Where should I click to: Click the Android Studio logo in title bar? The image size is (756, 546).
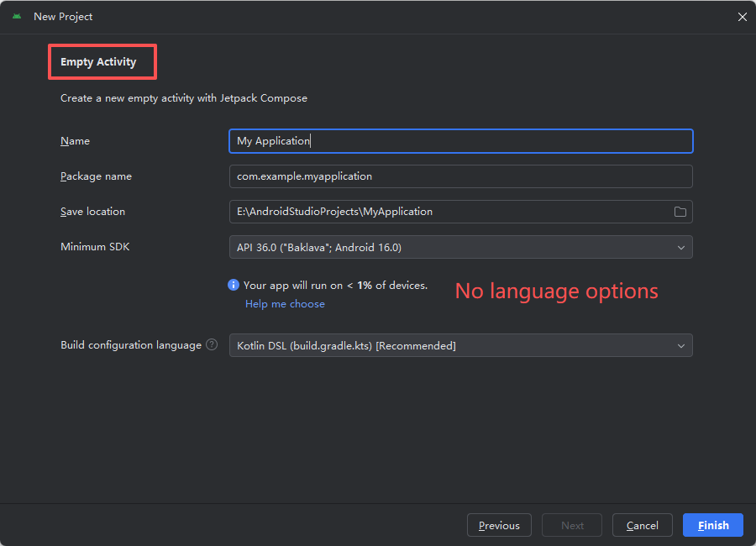17,16
